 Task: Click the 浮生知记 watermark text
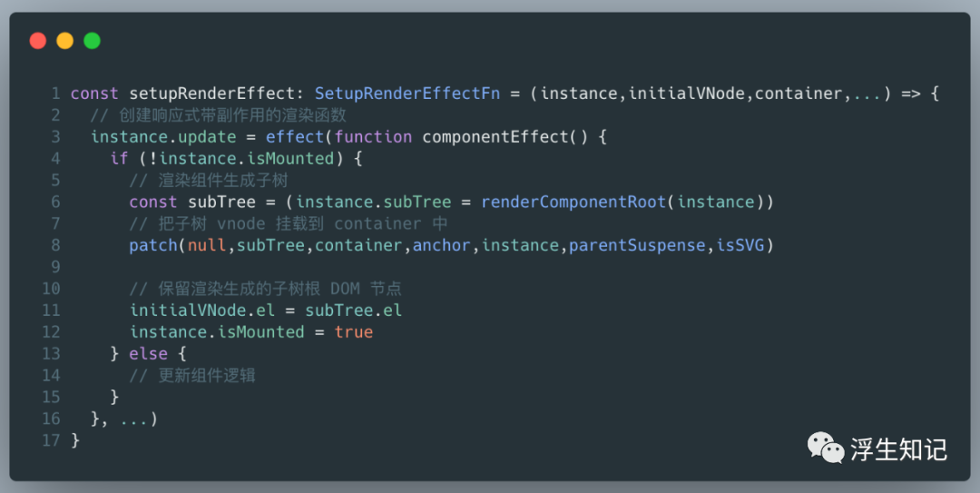click(897, 449)
